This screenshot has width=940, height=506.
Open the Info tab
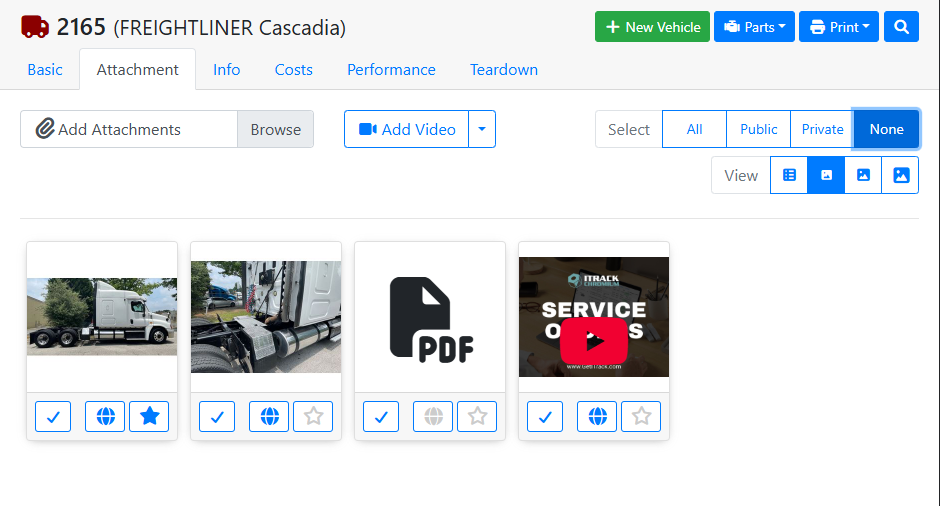point(227,70)
